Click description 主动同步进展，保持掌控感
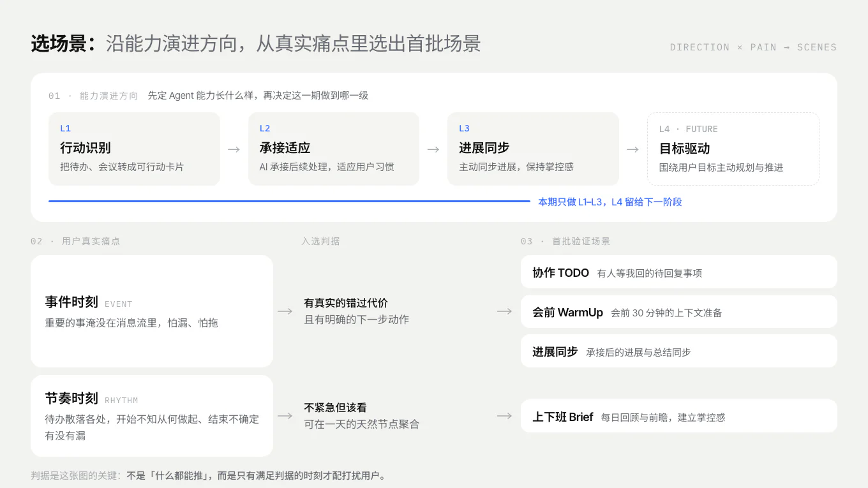Image resolution: width=868 pixels, height=488 pixels. (x=516, y=166)
